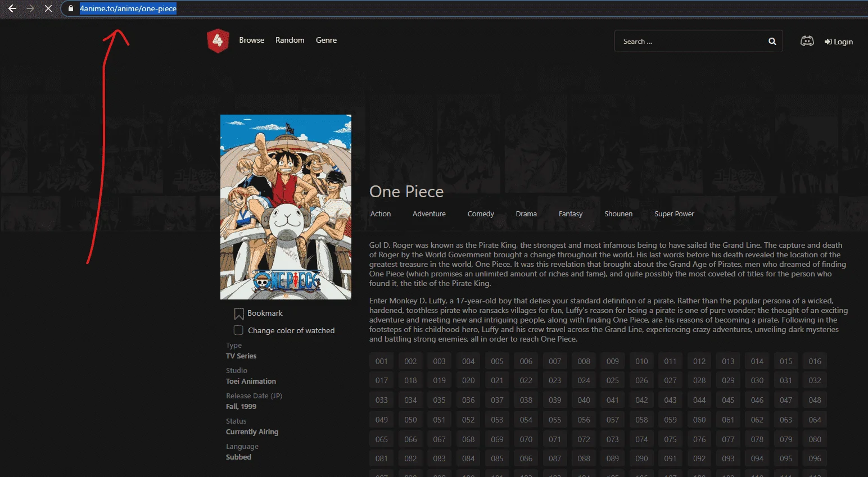Click the red 4anime logo
This screenshot has width=868, height=477.
click(x=218, y=40)
